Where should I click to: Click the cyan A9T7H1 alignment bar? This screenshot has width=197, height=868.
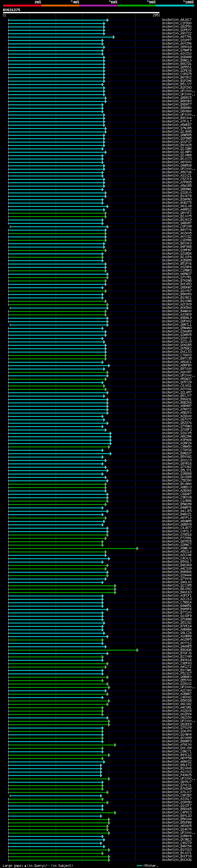click(61, 37)
